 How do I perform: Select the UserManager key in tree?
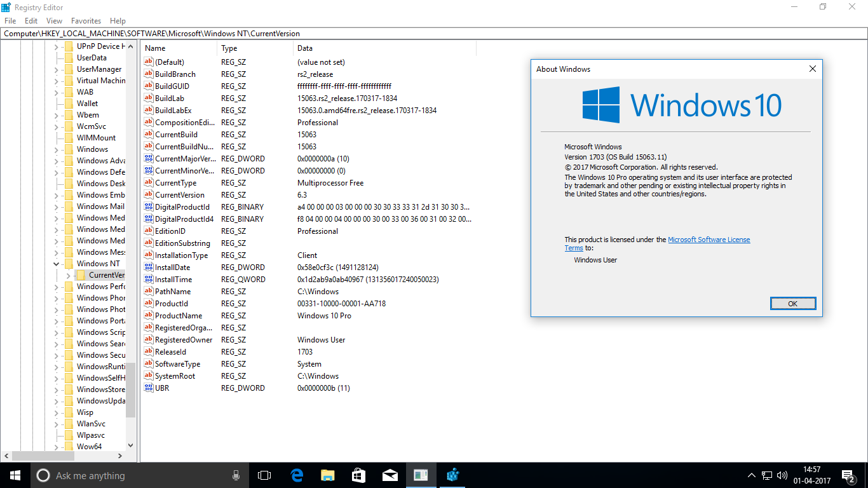click(99, 69)
